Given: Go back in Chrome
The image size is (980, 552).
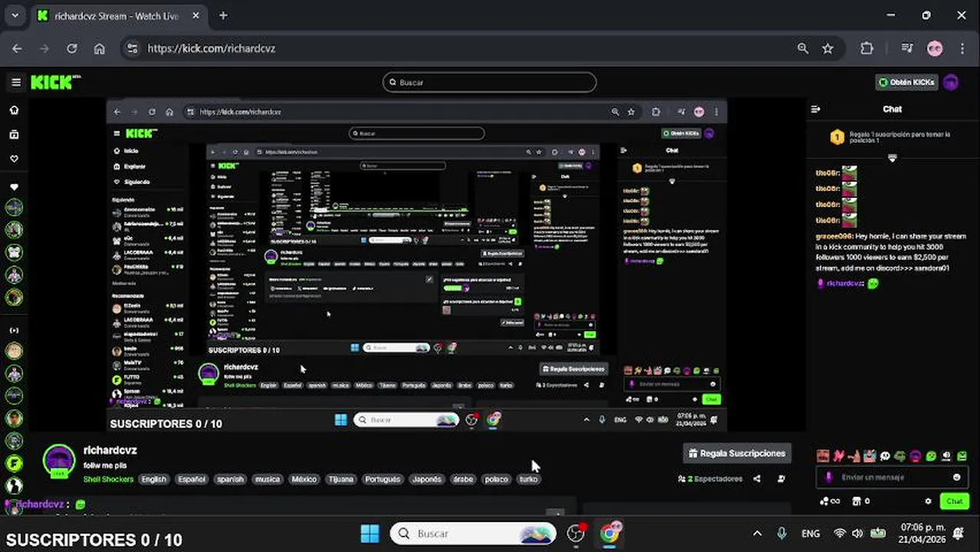Looking at the screenshot, I should 17,48.
